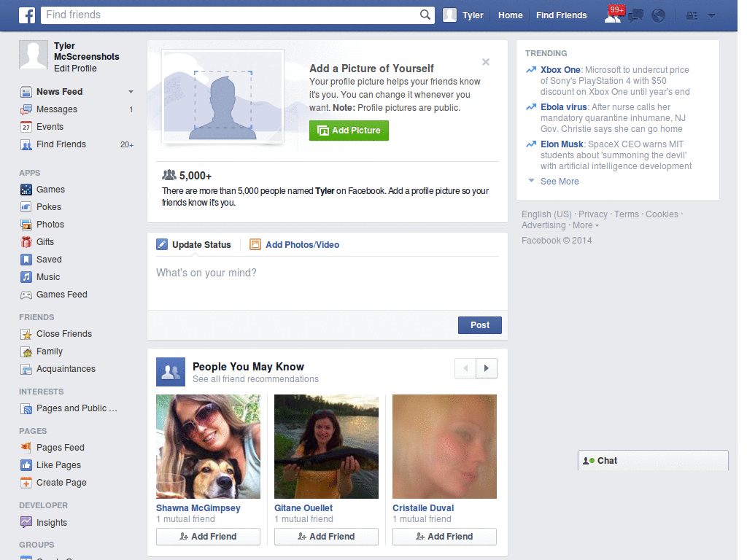Click the Acquaintances list icon

pos(26,370)
